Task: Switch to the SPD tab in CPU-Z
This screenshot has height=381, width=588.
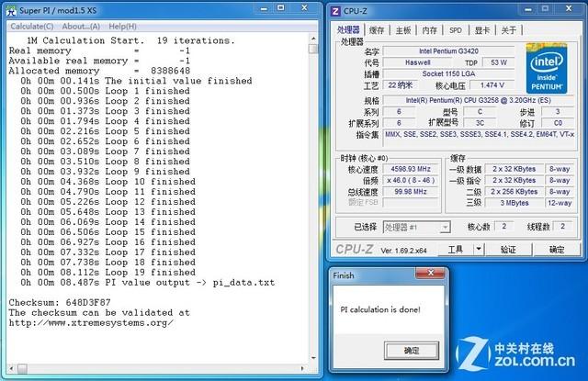Action: [456, 30]
